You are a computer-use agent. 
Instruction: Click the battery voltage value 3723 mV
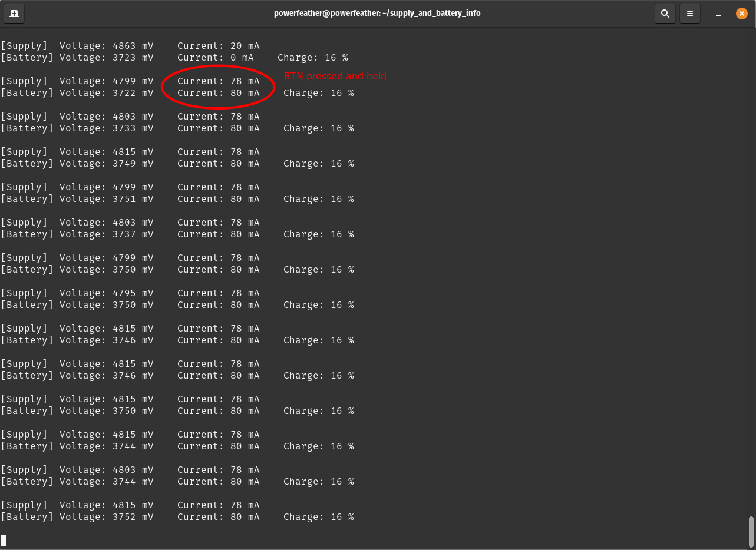tap(133, 58)
